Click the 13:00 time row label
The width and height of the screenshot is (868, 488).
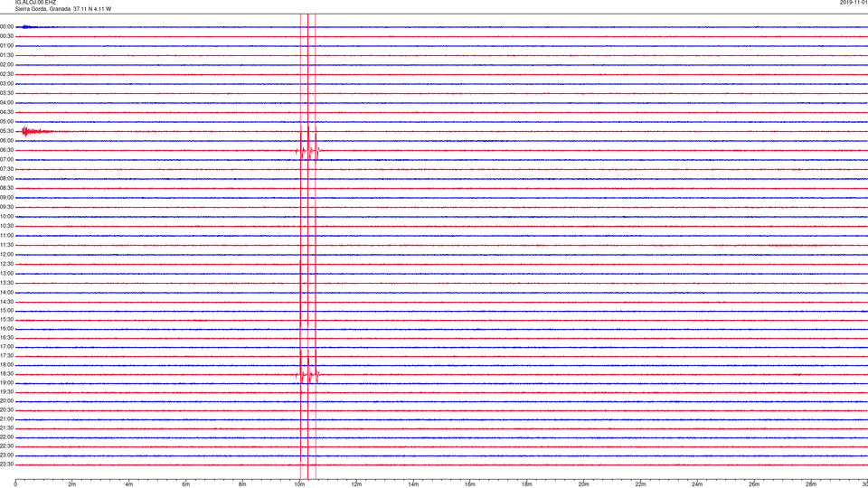[6, 273]
